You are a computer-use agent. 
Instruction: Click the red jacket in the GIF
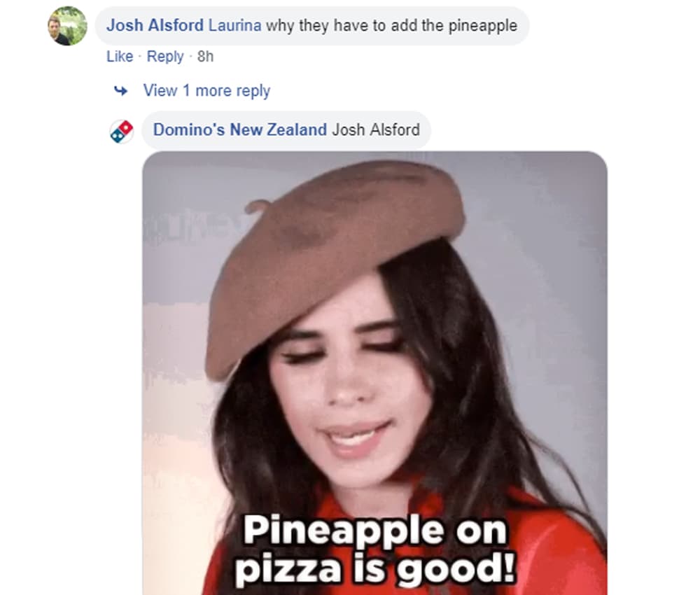point(549,549)
